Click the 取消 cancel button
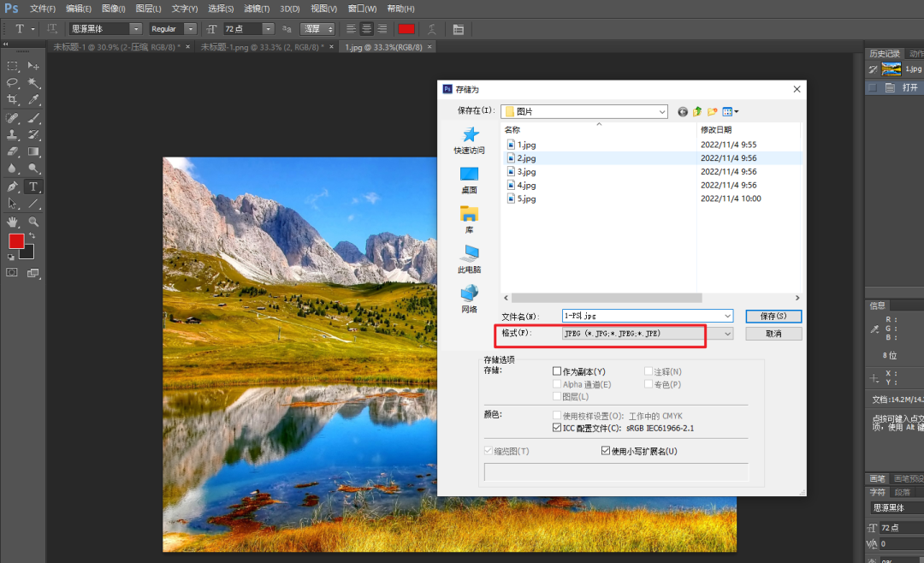The width and height of the screenshot is (924, 563). click(773, 334)
